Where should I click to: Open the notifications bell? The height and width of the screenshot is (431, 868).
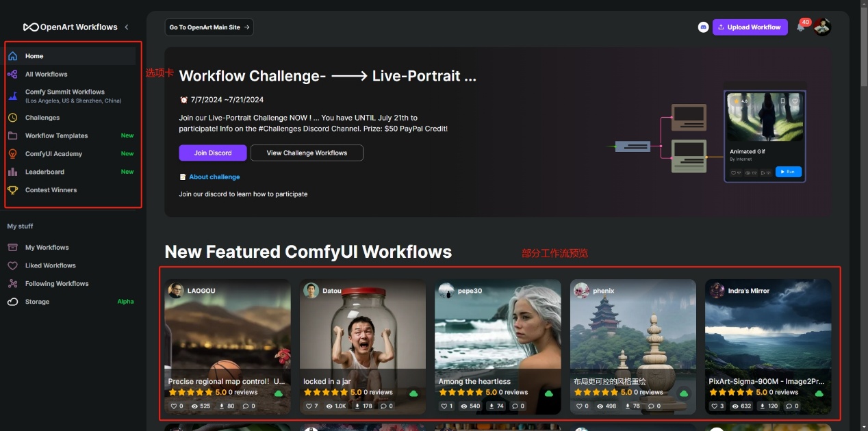(800, 27)
